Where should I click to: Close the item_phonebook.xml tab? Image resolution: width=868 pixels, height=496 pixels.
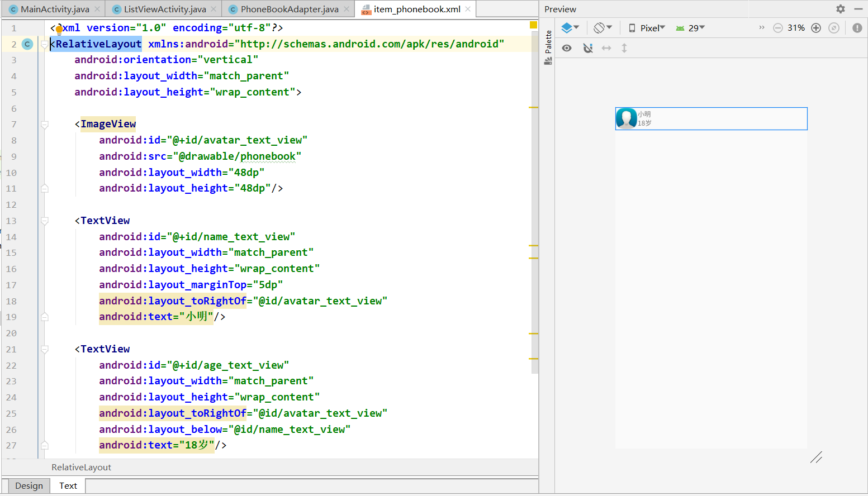tap(468, 9)
